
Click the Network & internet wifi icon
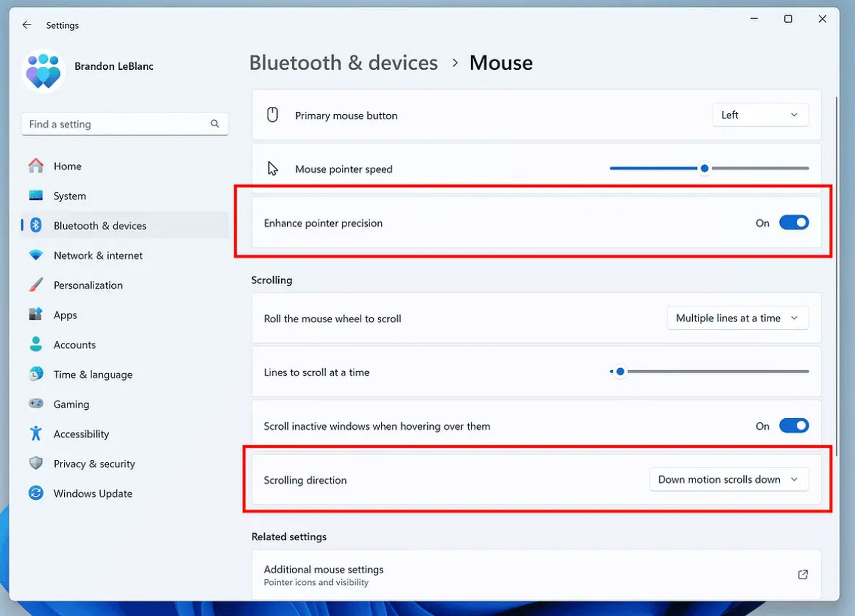[x=36, y=255]
